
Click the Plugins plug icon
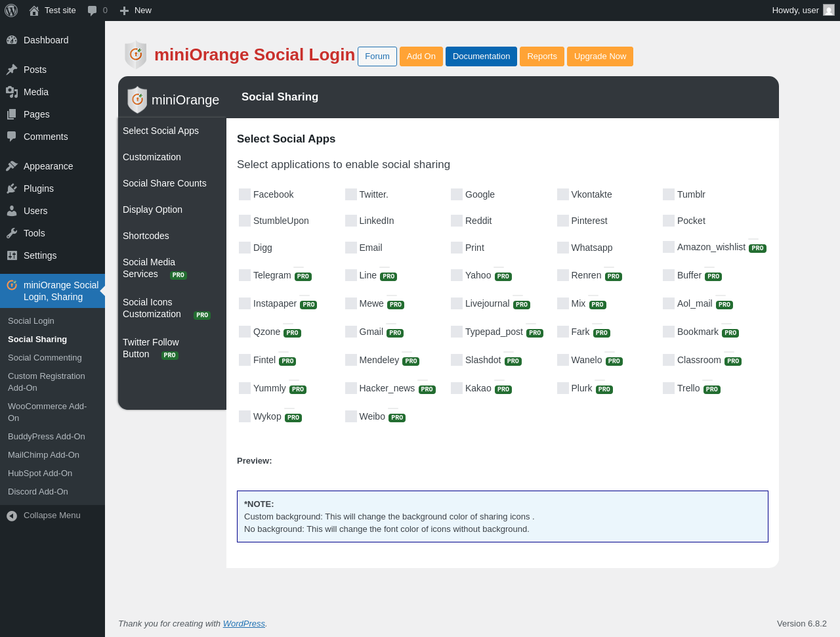point(12,188)
